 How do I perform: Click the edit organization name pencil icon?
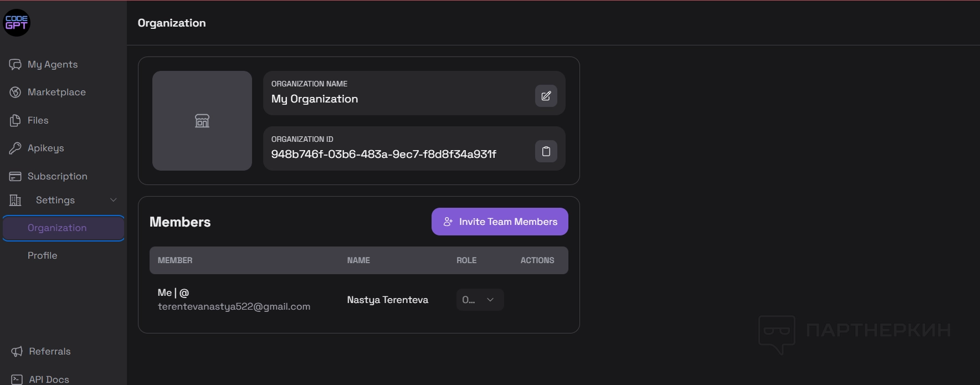pyautogui.click(x=546, y=96)
